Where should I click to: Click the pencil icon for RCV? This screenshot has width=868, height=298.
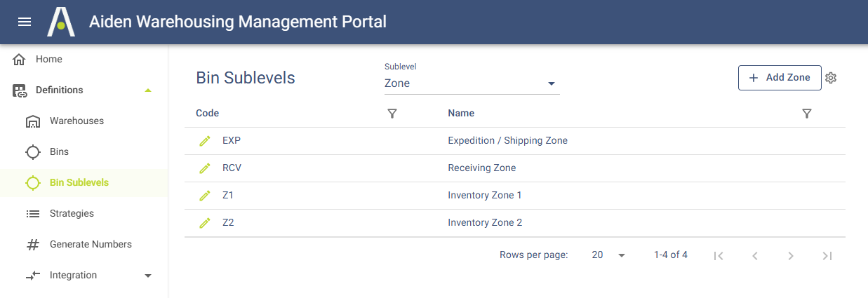click(205, 168)
